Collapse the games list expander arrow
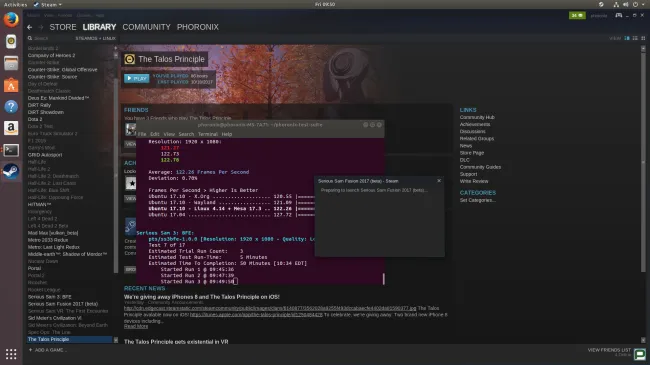The image size is (650, 365). pos(116,48)
